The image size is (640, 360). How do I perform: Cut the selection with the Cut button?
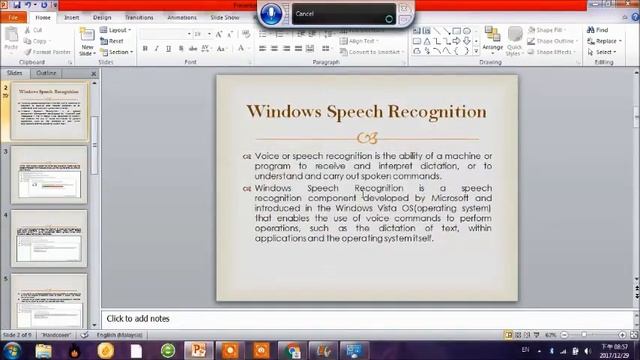coord(33,30)
